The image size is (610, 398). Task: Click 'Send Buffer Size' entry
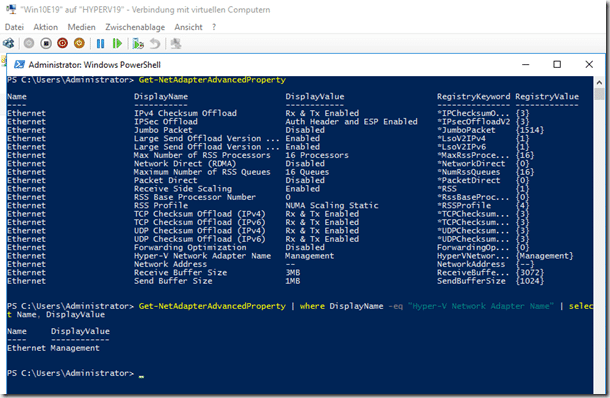tap(173, 281)
